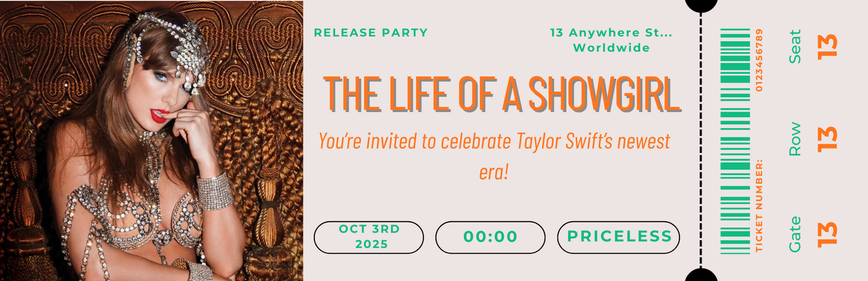Click the green barcode on the stub
Viewport: 868px width, 281px height.
735,141
